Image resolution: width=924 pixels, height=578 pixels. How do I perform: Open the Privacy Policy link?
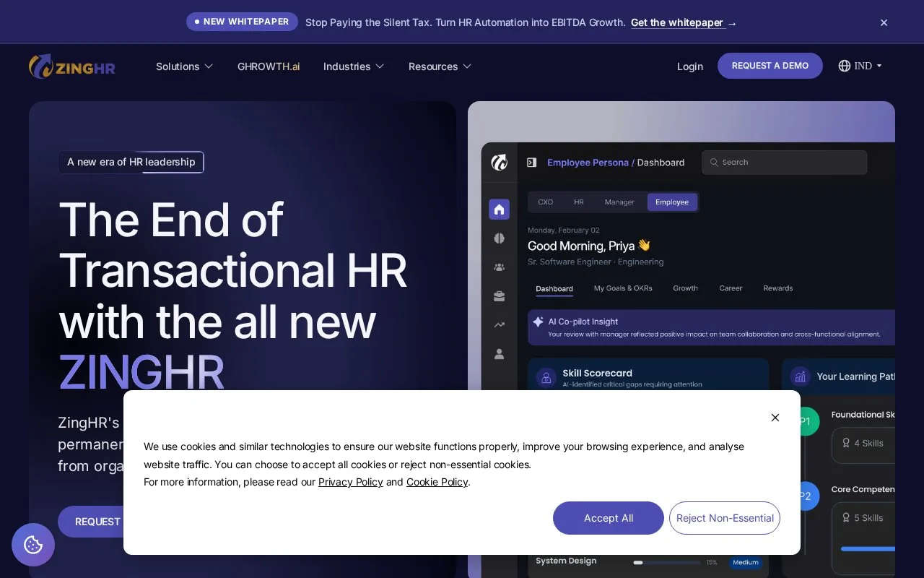point(351,482)
